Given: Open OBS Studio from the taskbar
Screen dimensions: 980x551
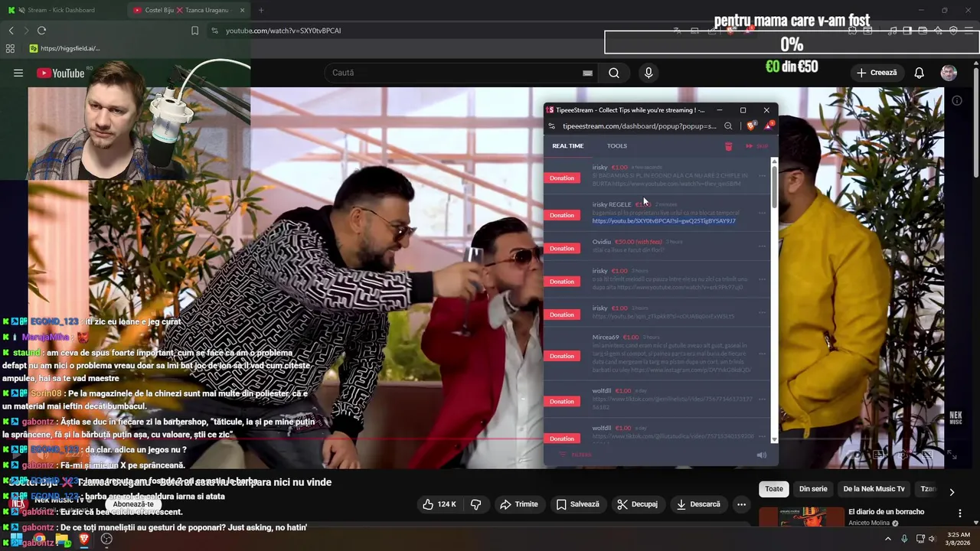Looking at the screenshot, I should coord(106,539).
